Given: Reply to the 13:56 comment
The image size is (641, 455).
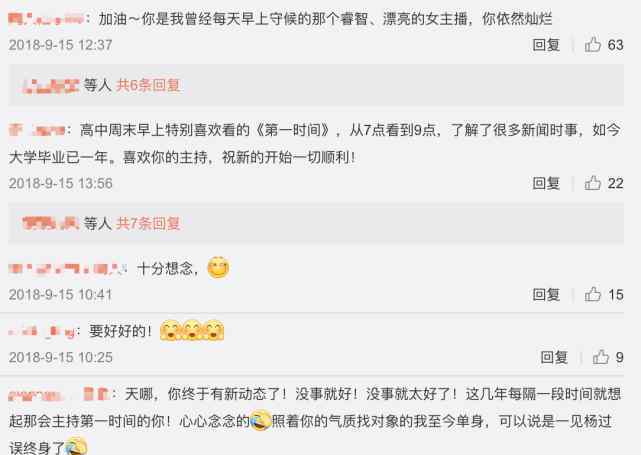Looking at the screenshot, I should [546, 183].
